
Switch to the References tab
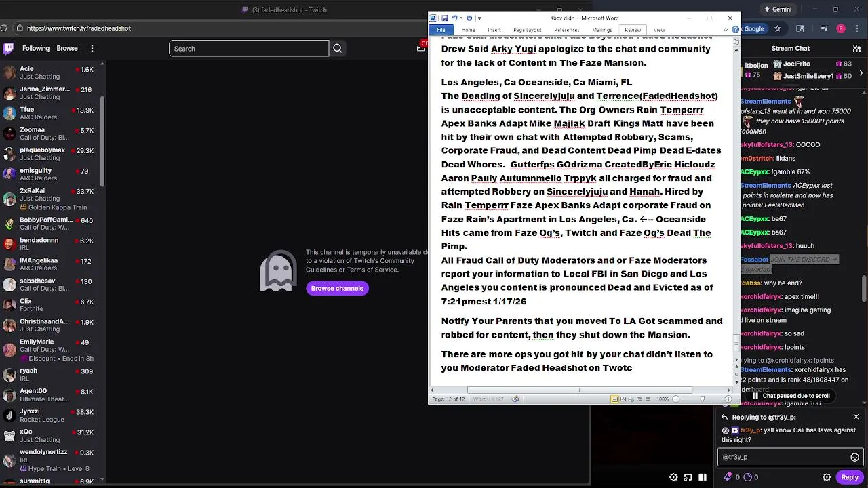click(566, 30)
